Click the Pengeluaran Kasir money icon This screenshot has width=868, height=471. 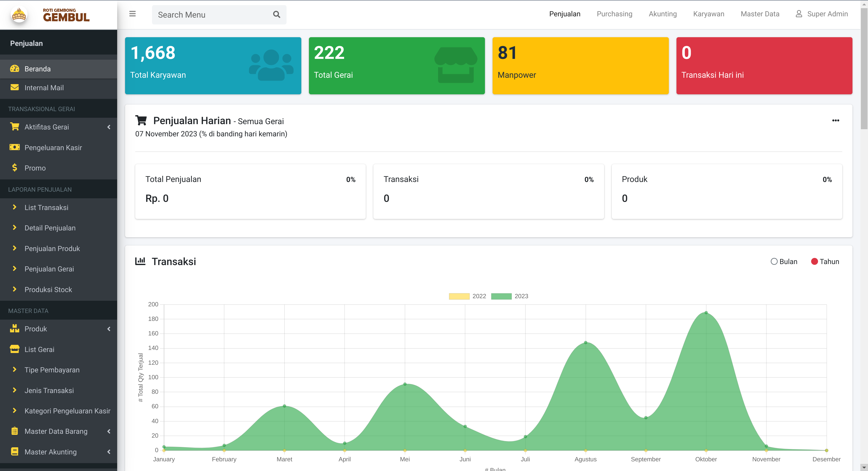pos(15,147)
